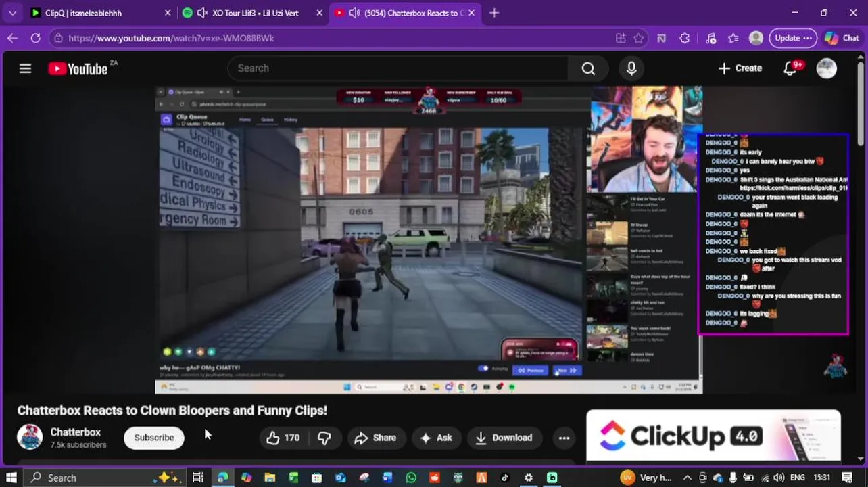Screen dimensions: 868x487
Task: Open the YouTube guide hamburger menu
Action: (x=25, y=68)
